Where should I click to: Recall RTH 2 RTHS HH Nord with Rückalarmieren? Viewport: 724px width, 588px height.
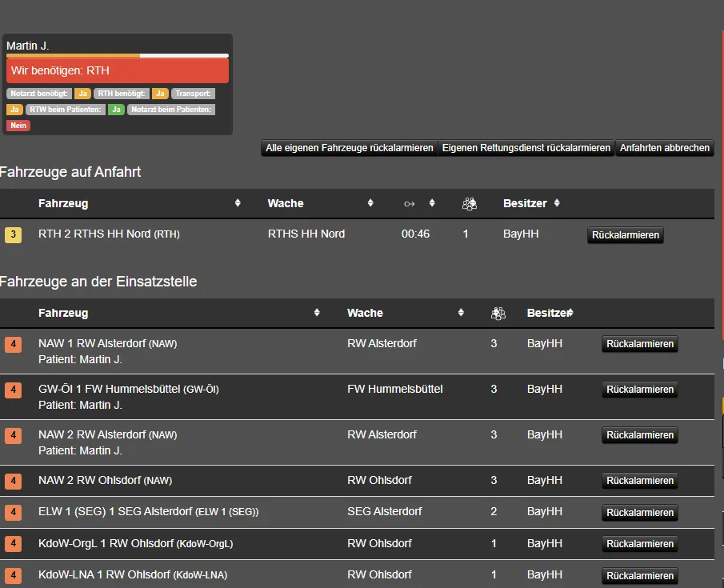pyautogui.click(x=625, y=235)
